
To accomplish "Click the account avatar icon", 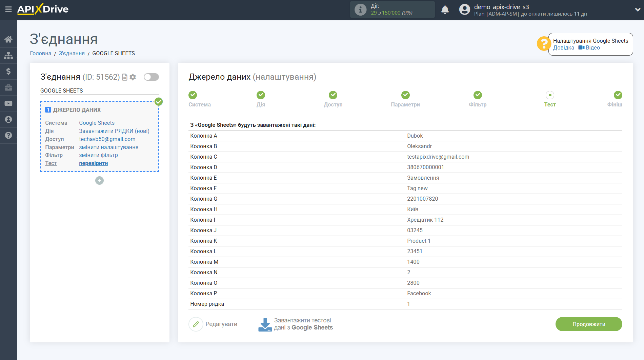I will coord(464,9).
